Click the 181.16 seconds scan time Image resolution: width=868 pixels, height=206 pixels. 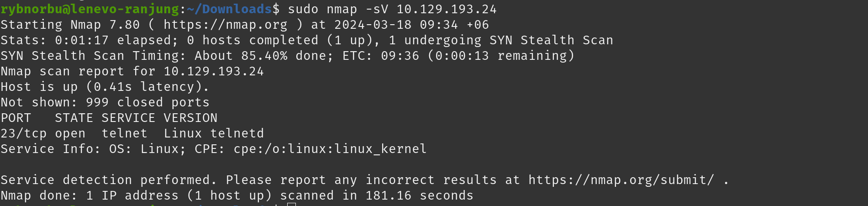(420, 195)
